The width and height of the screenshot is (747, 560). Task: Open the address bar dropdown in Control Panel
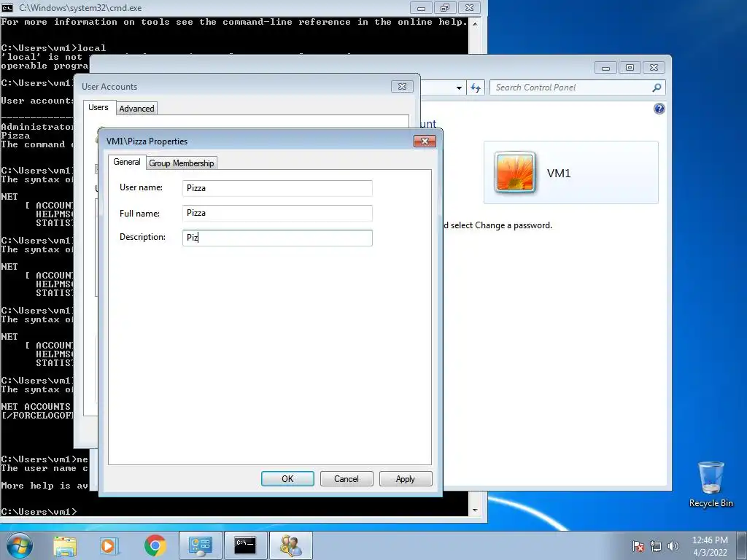pos(459,87)
